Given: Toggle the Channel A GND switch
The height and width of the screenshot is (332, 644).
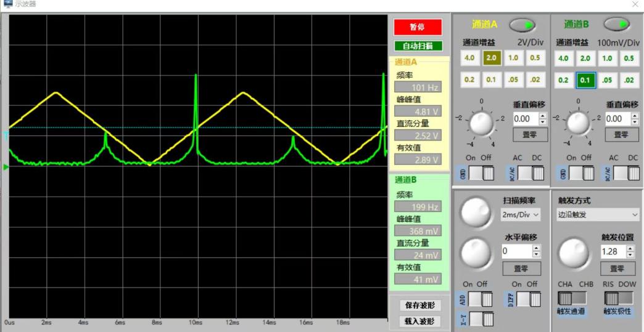Looking at the screenshot, I should pos(481,174).
